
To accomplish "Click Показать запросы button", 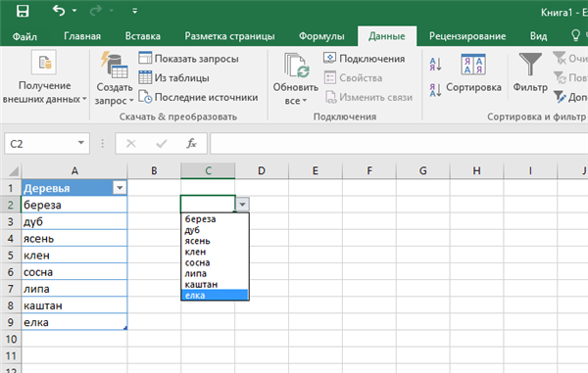I will click(188, 59).
